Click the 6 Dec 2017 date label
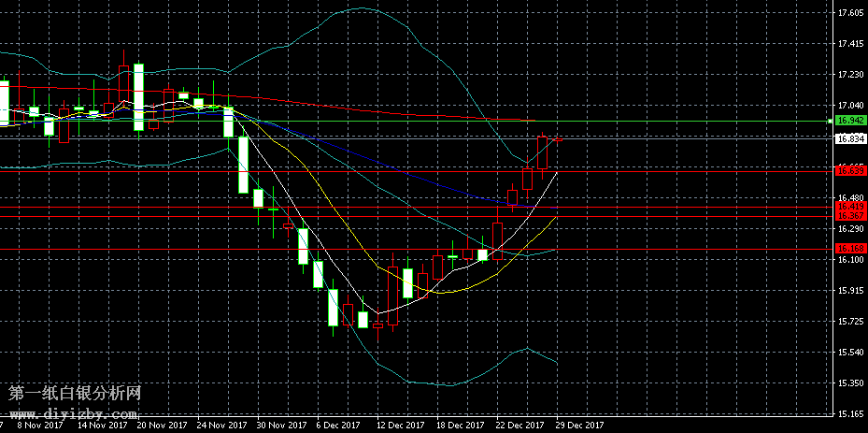 click(338, 425)
